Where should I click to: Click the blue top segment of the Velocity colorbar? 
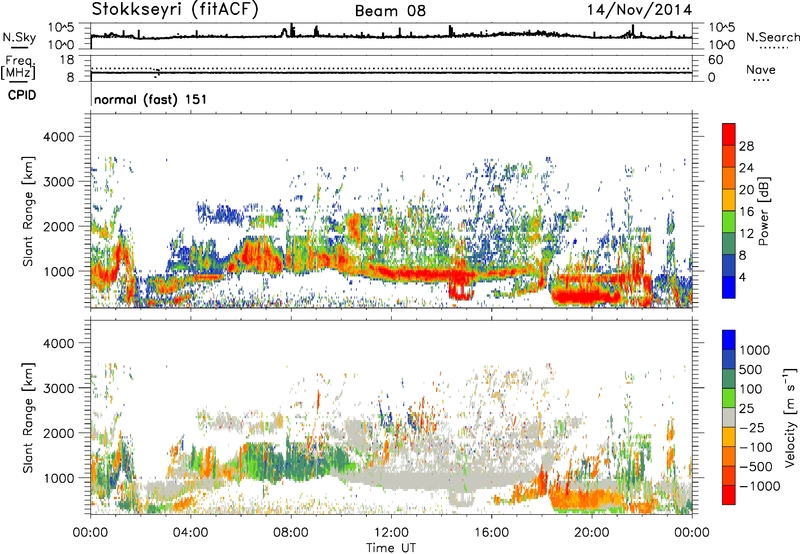[x=729, y=340]
